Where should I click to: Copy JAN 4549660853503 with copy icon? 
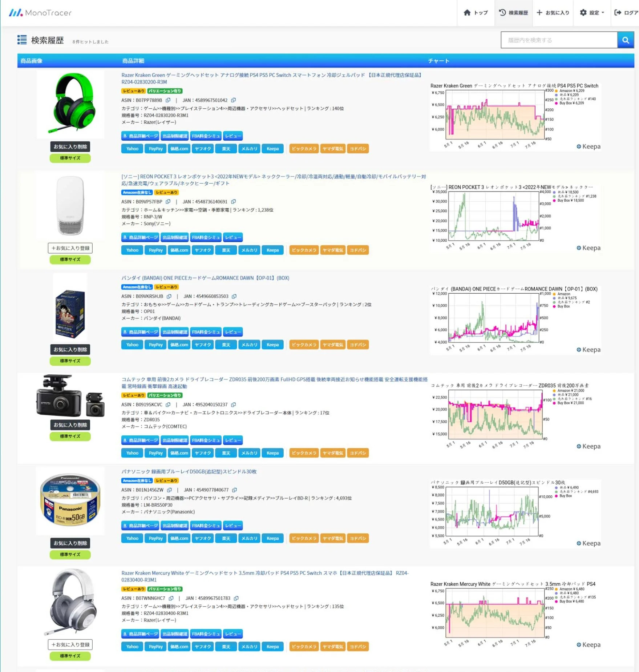click(234, 296)
